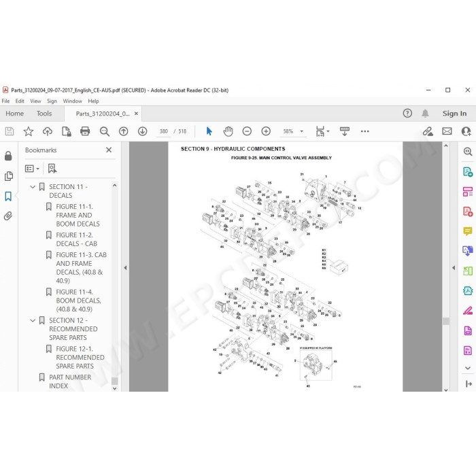This screenshot has width=476, height=476.
Task: Open the yellow Comment tool
Action: click(468, 231)
